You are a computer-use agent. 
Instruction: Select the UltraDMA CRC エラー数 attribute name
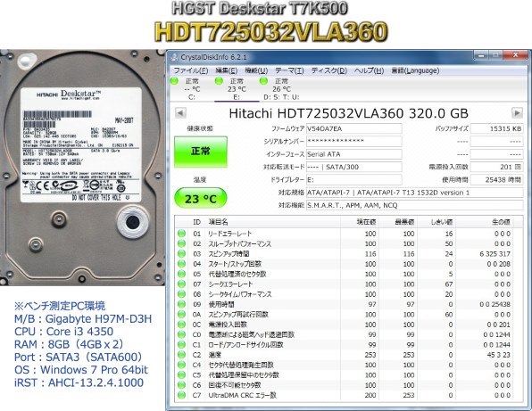[x=242, y=395]
